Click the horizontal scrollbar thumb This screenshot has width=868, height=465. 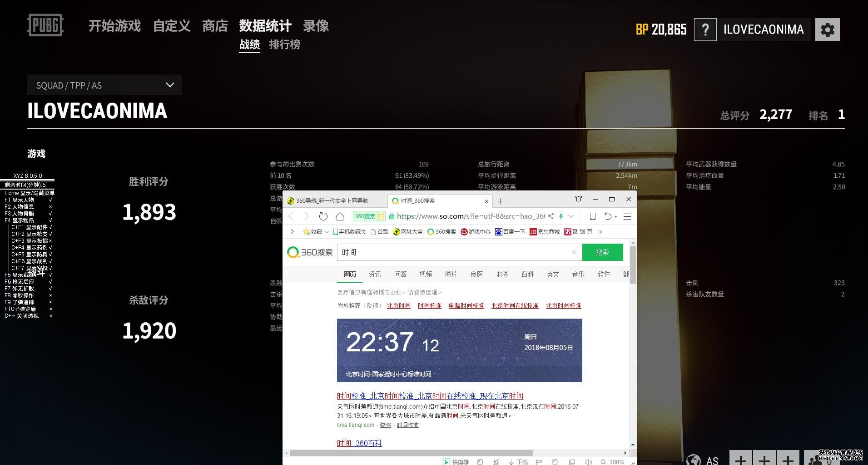pyautogui.click(x=412, y=453)
